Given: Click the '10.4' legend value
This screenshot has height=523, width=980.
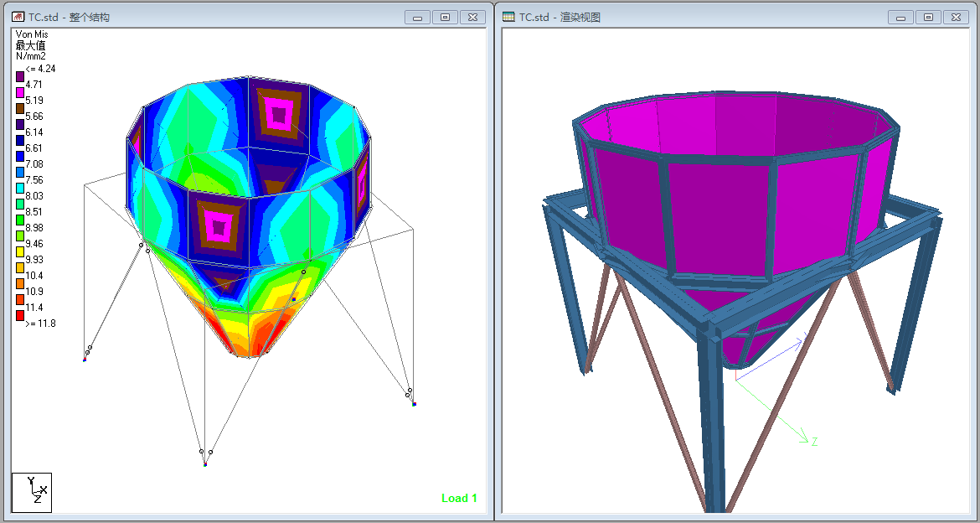Looking at the screenshot, I should 34,275.
